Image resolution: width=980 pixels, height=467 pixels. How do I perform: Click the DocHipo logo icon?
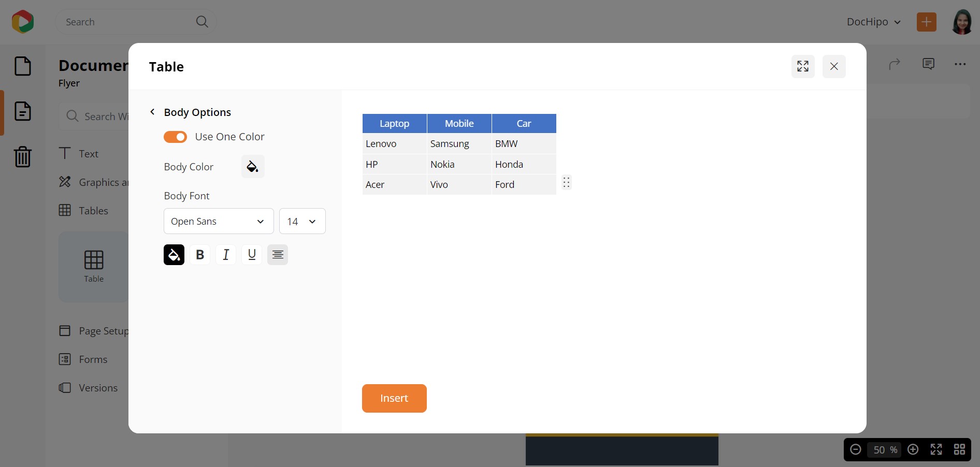point(23,22)
